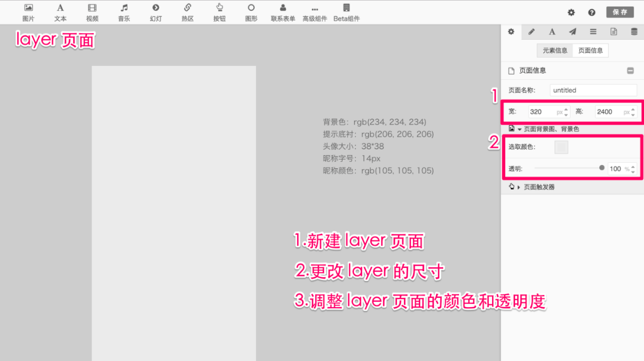Open the 选取颜色 color swatch
Image resolution: width=644 pixels, height=361 pixels.
(x=561, y=147)
